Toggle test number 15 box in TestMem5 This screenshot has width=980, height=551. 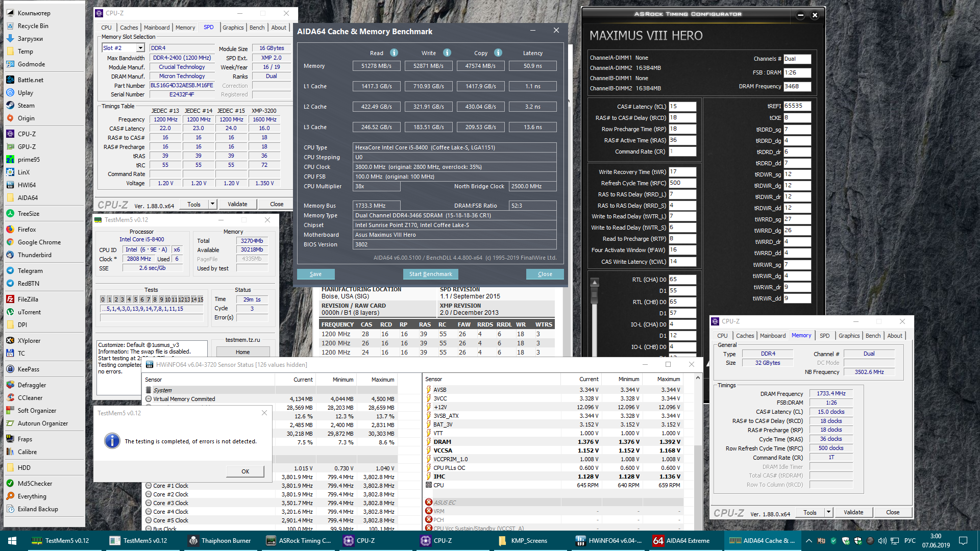coord(201,299)
